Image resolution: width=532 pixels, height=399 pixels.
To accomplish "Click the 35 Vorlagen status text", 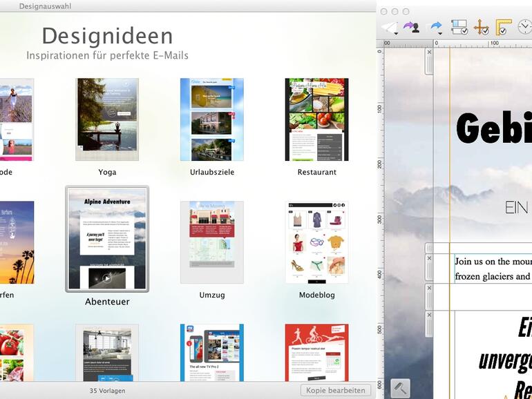I will pyautogui.click(x=107, y=391).
